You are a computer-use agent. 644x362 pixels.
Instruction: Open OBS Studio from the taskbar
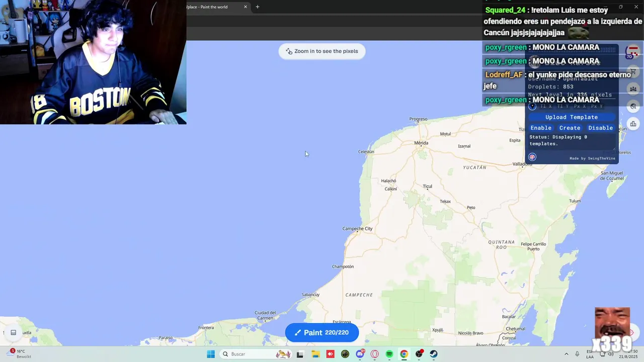(419, 354)
